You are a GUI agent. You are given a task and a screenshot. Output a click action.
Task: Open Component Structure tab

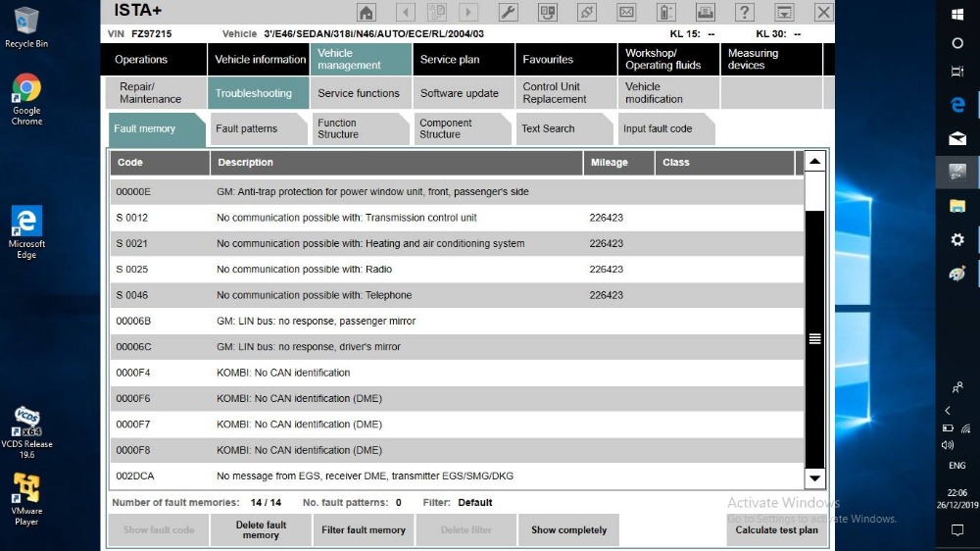point(462,128)
